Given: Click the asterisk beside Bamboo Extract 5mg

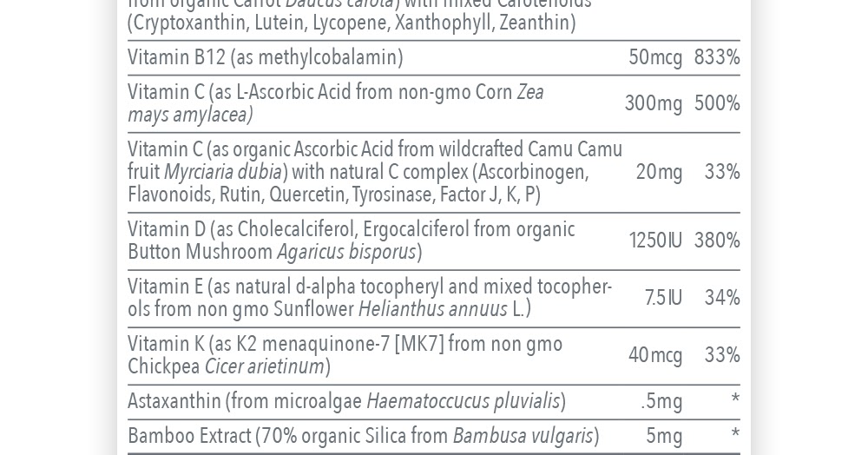Looking at the screenshot, I should point(735,432).
